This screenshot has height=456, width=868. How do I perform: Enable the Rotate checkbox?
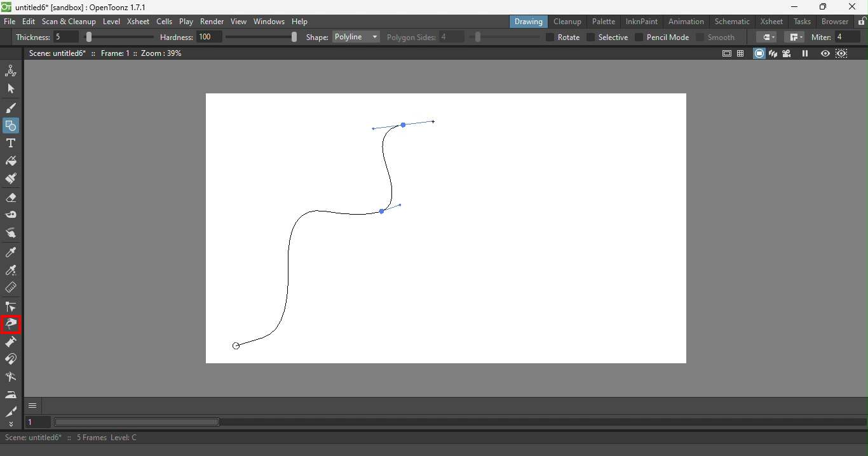point(549,37)
